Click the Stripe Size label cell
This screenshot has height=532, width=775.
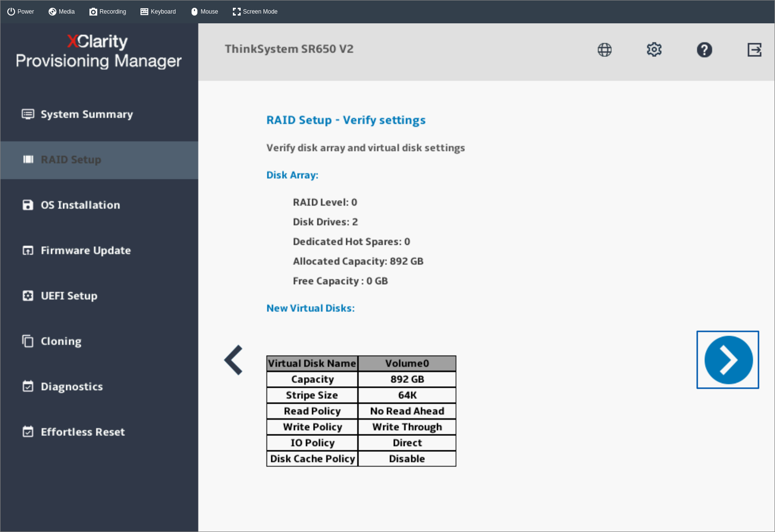[x=312, y=395]
